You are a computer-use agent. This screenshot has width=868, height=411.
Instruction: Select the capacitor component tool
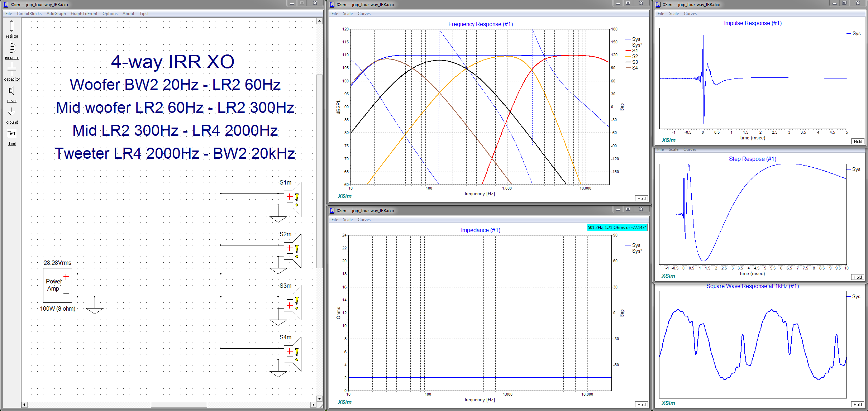point(12,72)
